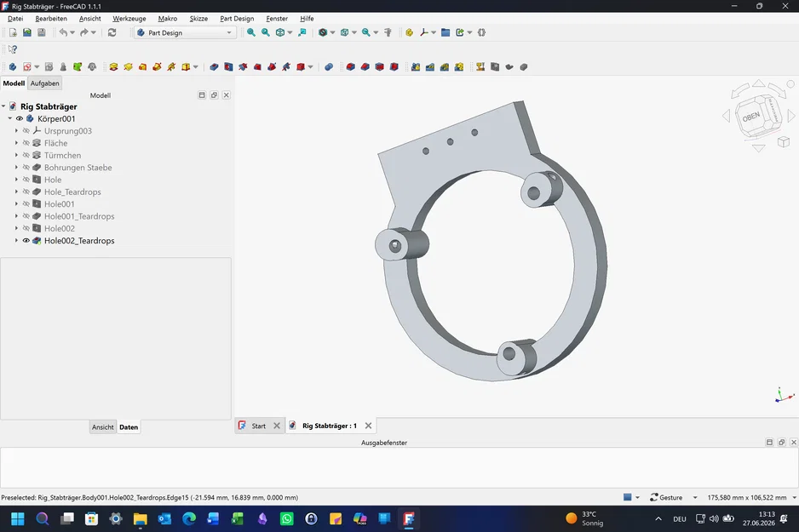Screen dimensions: 799x532
Task: Click the OBEN face of navigation cube
Action: click(x=751, y=117)
